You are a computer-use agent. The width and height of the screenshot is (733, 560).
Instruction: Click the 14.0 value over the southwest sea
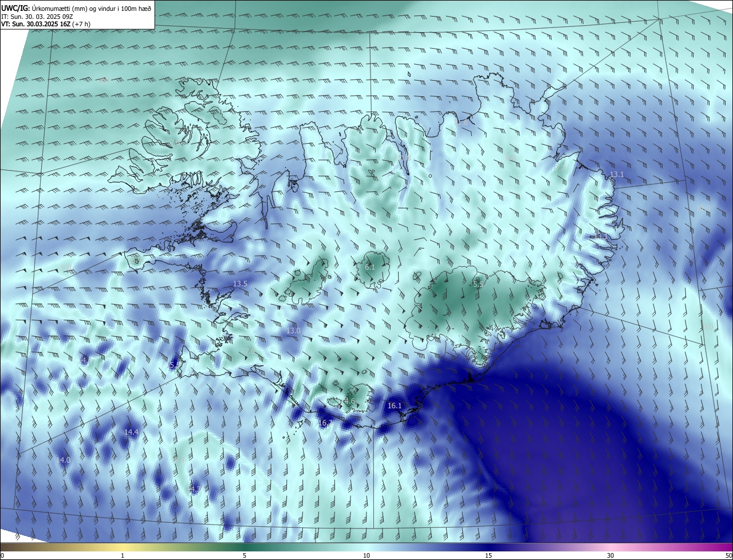pyautogui.click(x=63, y=460)
